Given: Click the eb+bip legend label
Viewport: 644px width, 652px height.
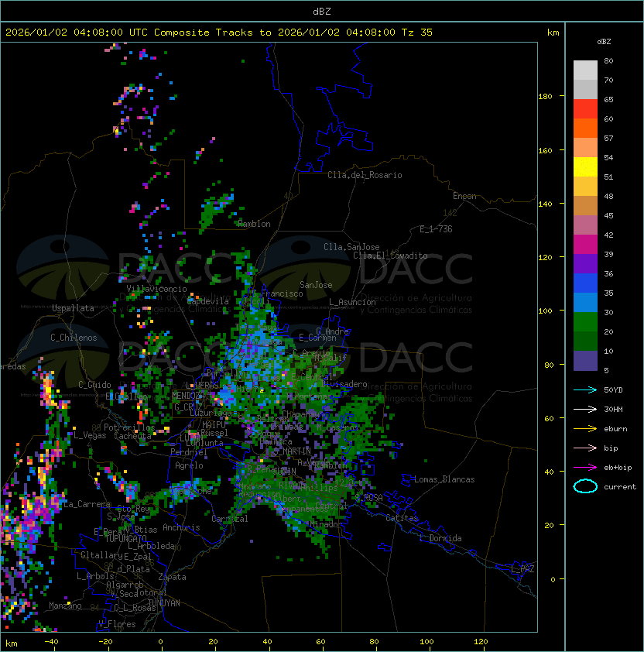Looking at the screenshot, I should click(618, 468).
